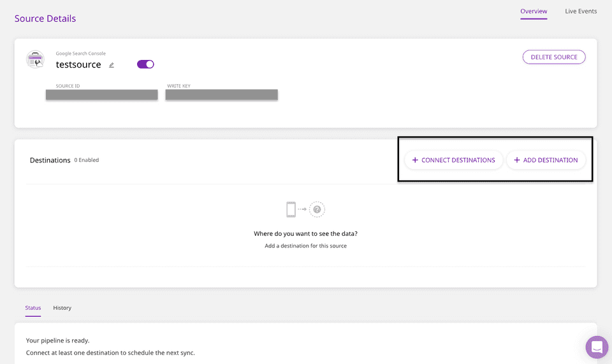Viewport: 612px width, 364px height.
Task: Click the masked Source ID value
Action: point(101,95)
